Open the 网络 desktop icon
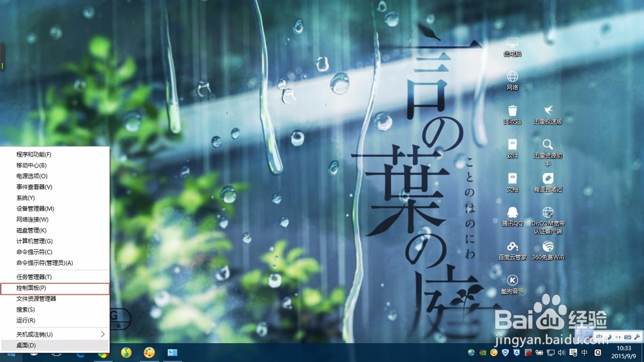This screenshot has width=644, height=362. [x=512, y=81]
